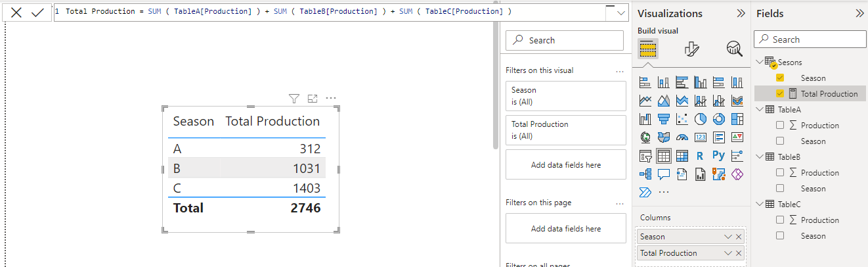Collapse the Fields pane with double chevron
The width and height of the screenshot is (868, 267).
click(x=859, y=13)
